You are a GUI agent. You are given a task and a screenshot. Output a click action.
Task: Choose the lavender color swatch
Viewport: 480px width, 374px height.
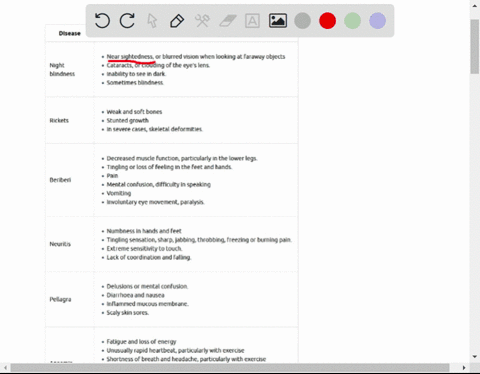(378, 21)
